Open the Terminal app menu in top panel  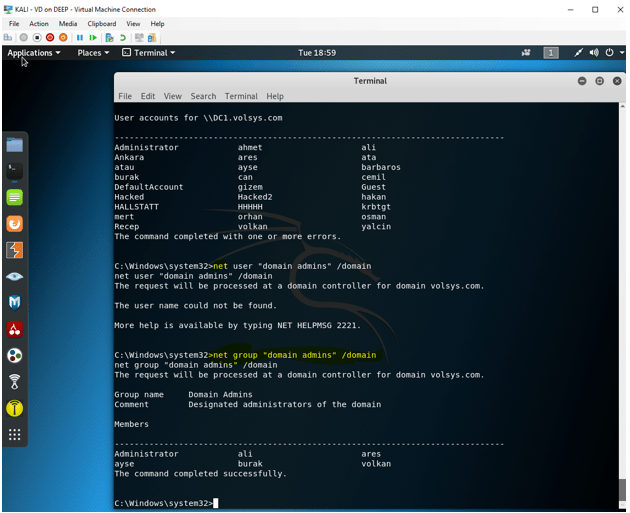tap(149, 52)
